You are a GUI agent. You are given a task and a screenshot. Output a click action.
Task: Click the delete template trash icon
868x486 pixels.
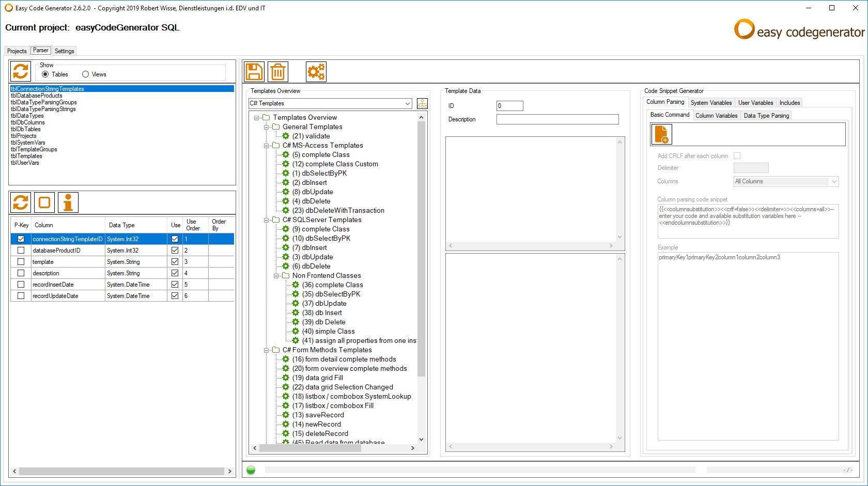coord(278,72)
